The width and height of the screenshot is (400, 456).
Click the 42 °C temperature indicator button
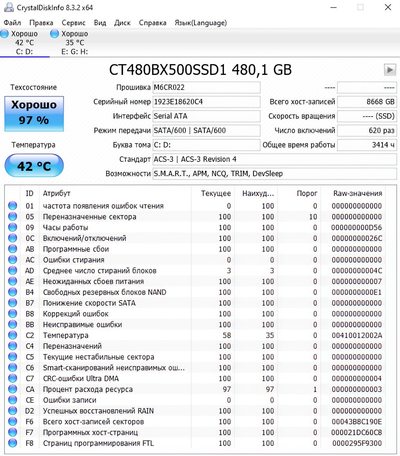(34, 166)
